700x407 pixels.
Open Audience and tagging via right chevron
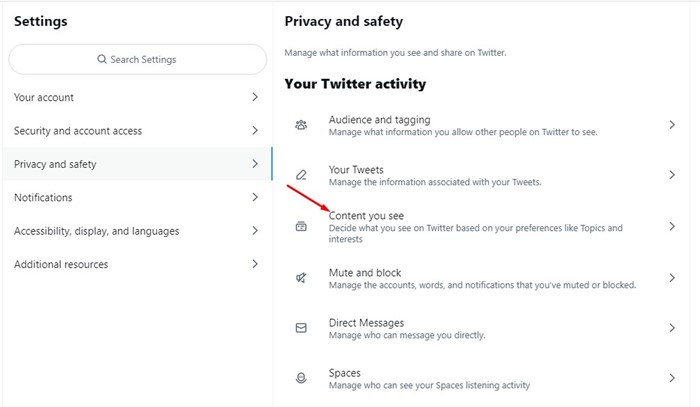tap(672, 125)
